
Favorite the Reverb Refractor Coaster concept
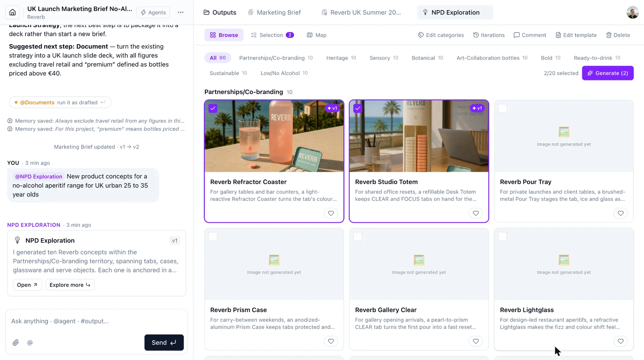331,213
